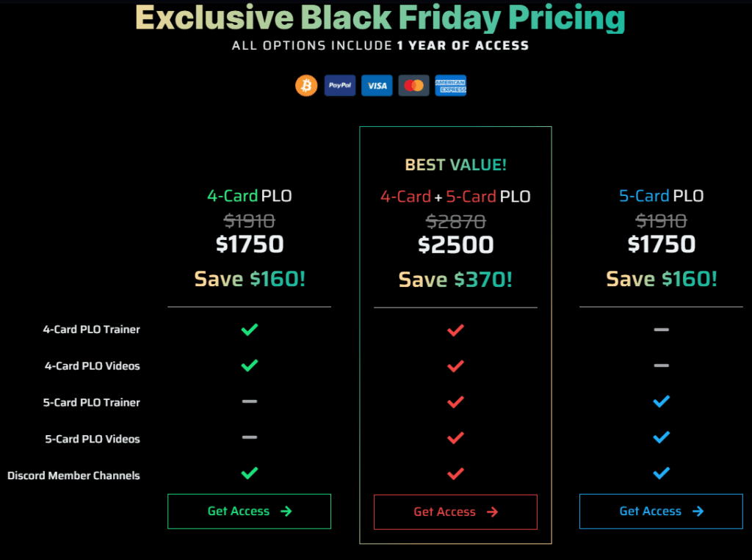Click red Get Access button for bundle

[x=455, y=512]
